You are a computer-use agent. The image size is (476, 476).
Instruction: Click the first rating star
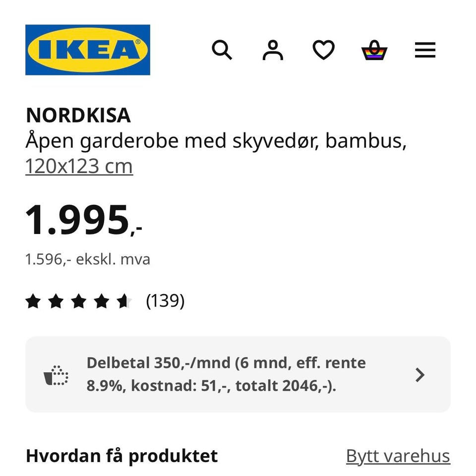pyautogui.click(x=33, y=301)
